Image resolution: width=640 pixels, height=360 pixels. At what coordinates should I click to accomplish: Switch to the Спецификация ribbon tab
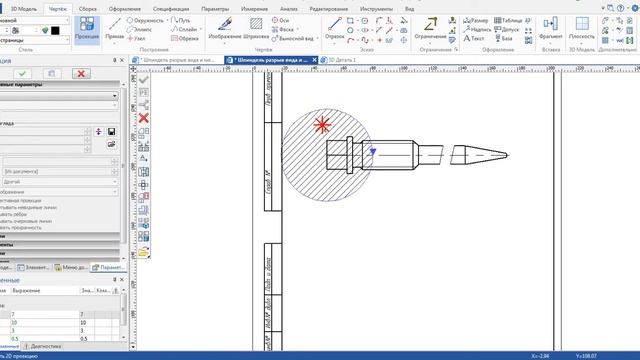[x=171, y=9]
